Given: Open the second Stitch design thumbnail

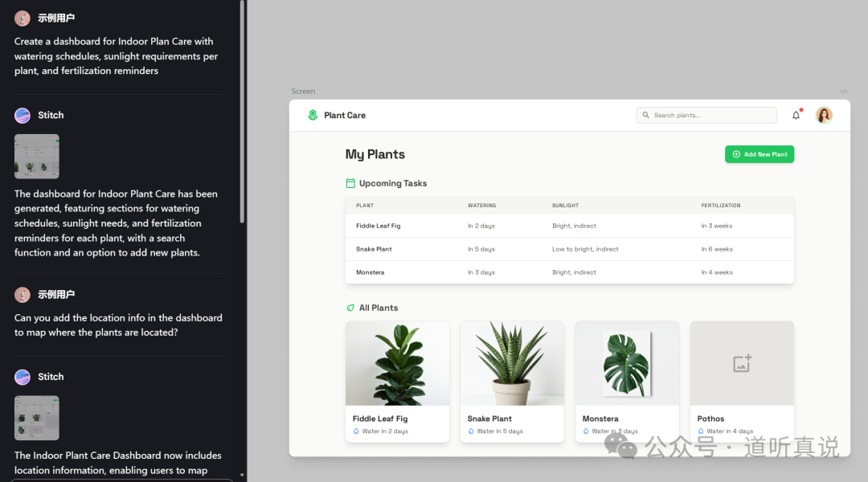Looking at the screenshot, I should point(36,418).
